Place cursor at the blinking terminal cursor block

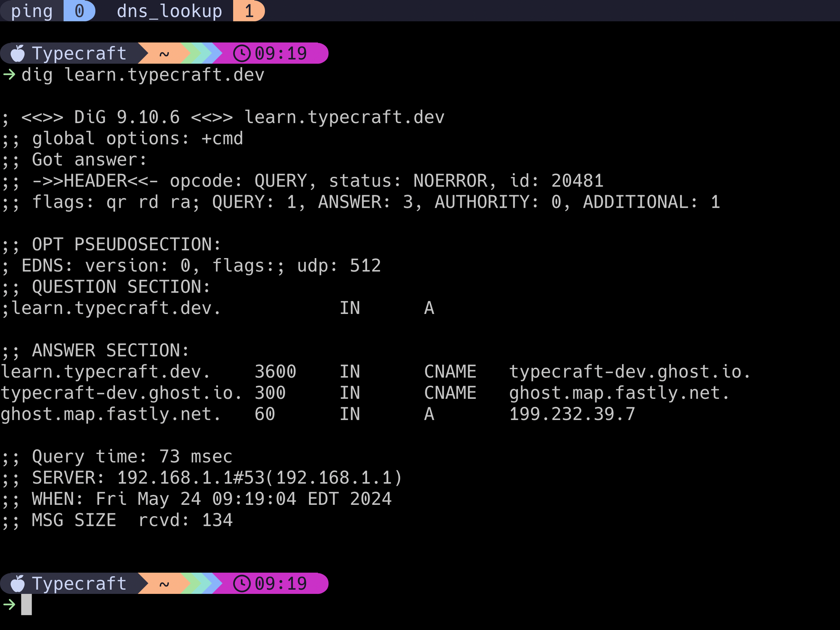click(26, 604)
